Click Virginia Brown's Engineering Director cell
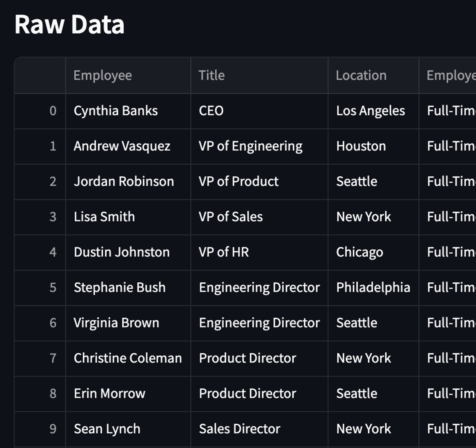The height and width of the screenshot is (448, 476). 259,322
